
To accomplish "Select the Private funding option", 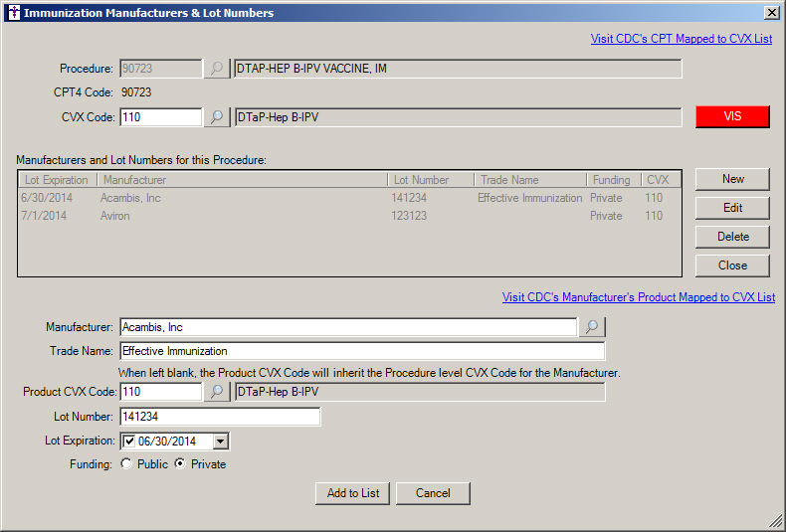I will pos(180,464).
